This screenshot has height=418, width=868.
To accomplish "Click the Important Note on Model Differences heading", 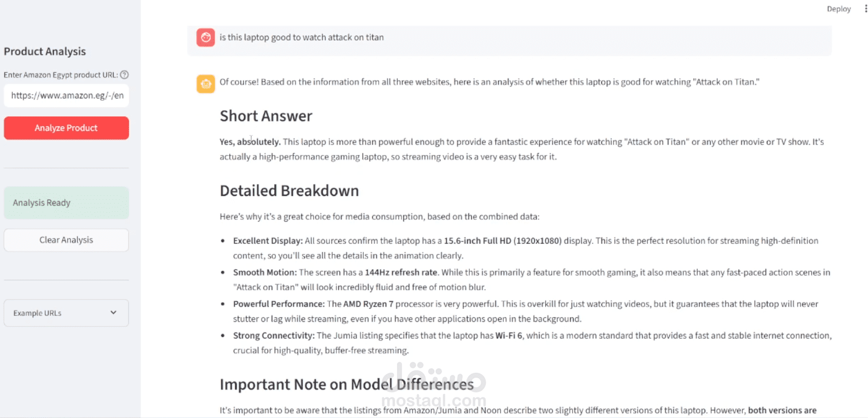I will pos(346,384).
